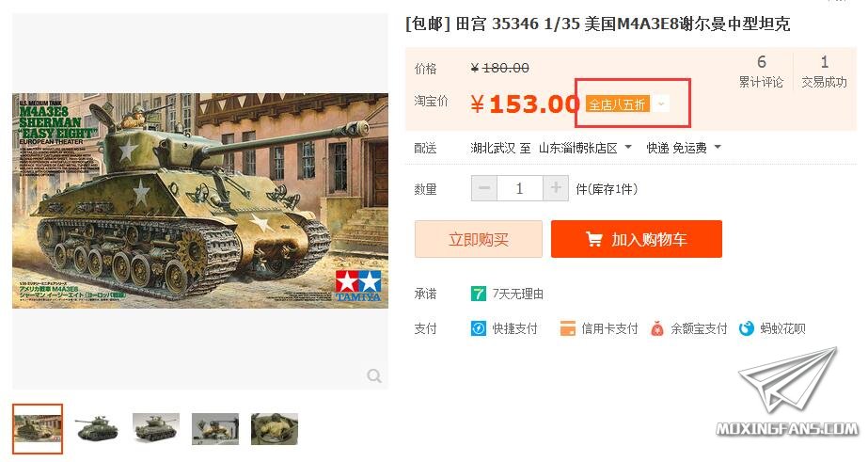This screenshot has height=462, width=868.
Task: Click the Ant Huabei (蚂蚁花呗) icon
Action: click(x=746, y=328)
